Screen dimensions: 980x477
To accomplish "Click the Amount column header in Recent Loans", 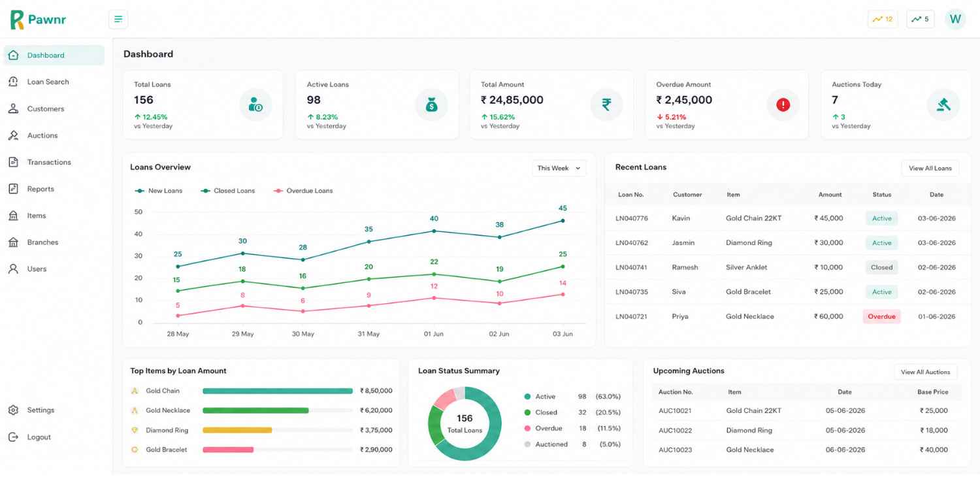I will (830, 195).
